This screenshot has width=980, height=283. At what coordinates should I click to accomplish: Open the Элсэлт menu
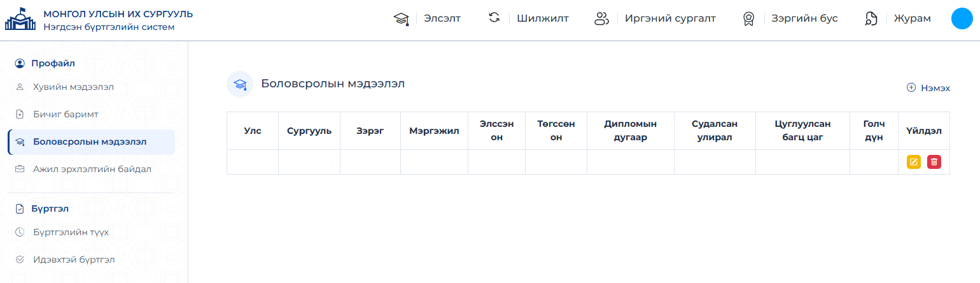click(x=442, y=18)
